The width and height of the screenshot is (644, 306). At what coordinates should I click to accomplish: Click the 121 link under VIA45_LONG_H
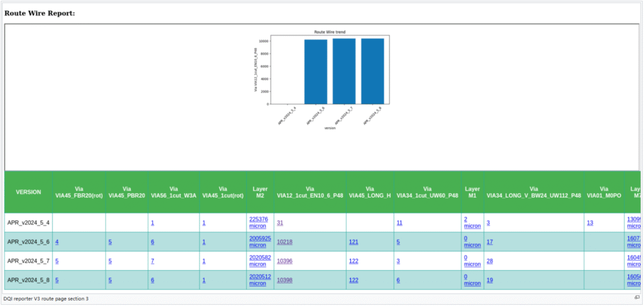353,242
